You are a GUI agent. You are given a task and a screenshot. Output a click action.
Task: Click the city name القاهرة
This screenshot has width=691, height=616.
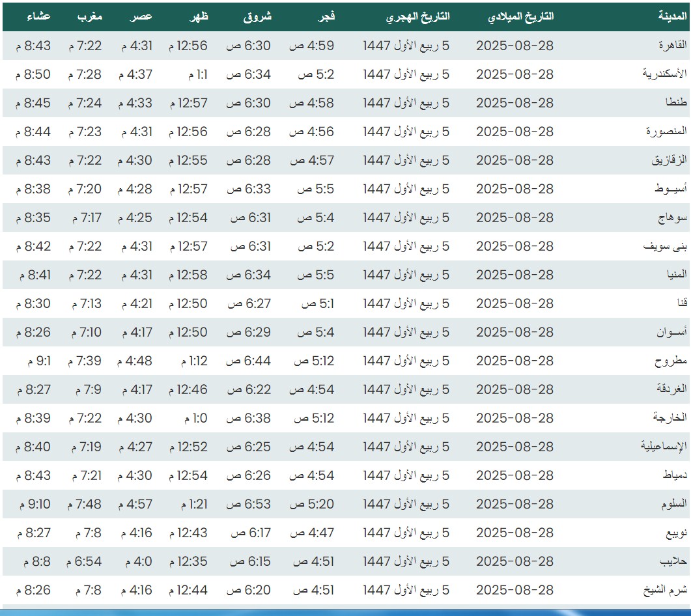pos(670,46)
